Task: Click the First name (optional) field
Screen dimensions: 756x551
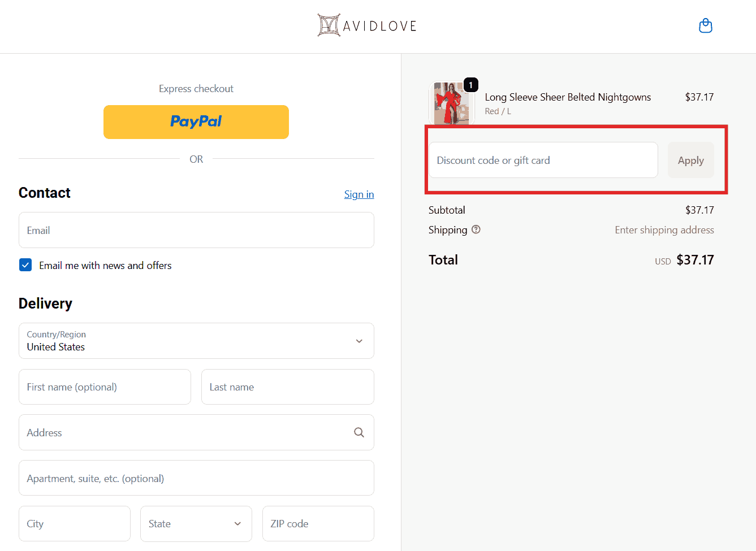Action: (105, 387)
